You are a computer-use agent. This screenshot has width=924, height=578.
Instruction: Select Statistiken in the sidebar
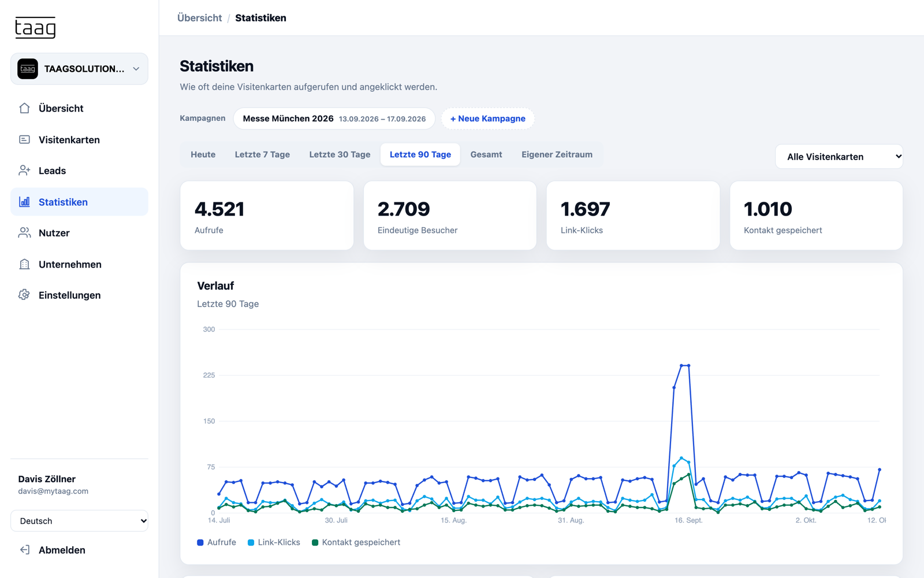(79, 202)
